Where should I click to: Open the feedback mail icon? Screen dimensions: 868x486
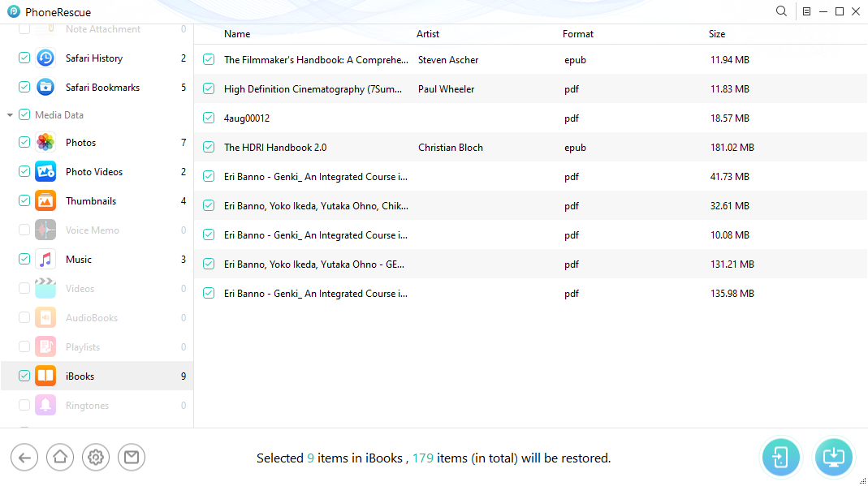[x=132, y=458]
